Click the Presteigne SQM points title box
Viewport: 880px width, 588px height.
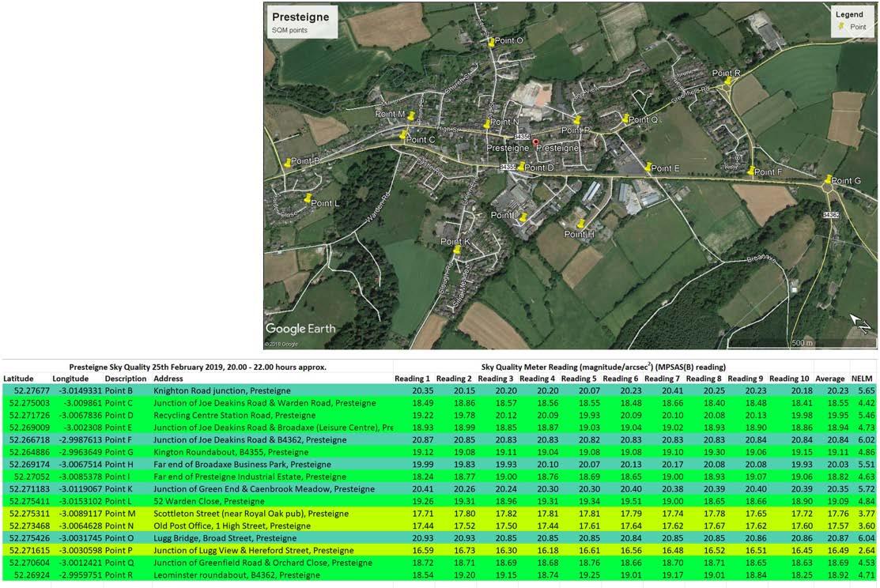click(x=302, y=22)
